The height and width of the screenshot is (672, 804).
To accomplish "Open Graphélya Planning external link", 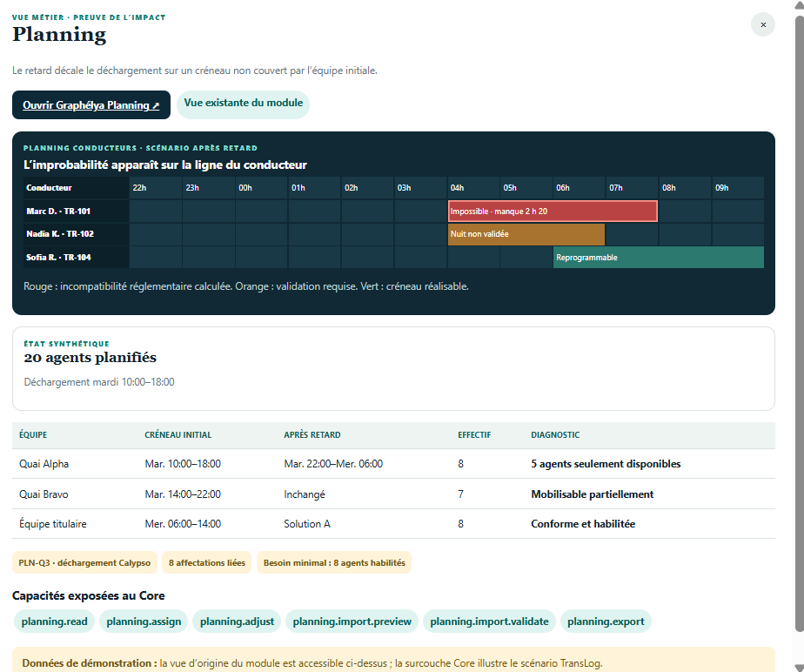I will click(91, 105).
